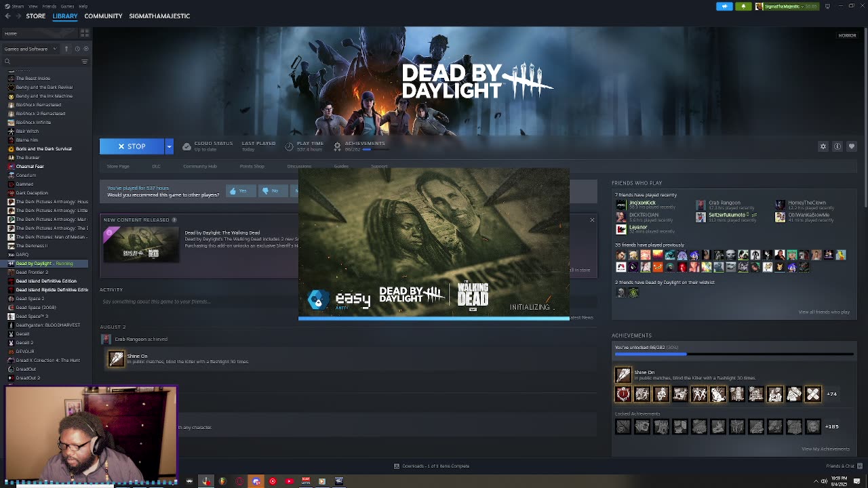Select BioShock Infinite in library list

pyautogui.click(x=33, y=122)
